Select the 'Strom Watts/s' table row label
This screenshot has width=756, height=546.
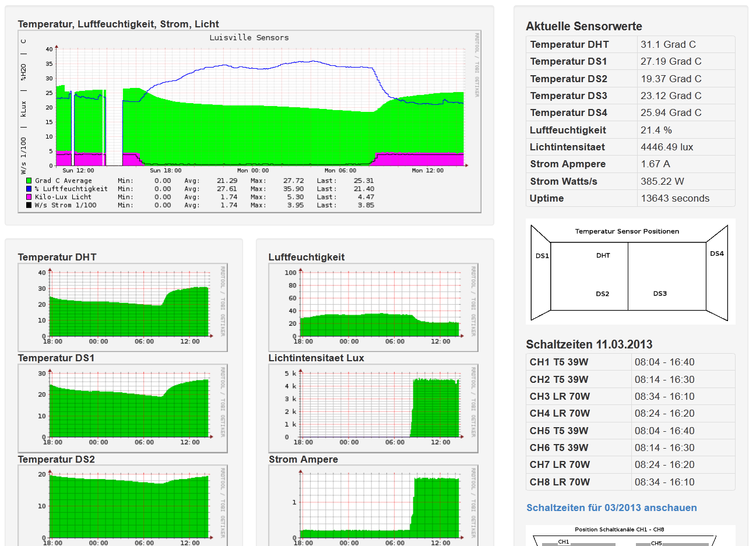click(564, 181)
